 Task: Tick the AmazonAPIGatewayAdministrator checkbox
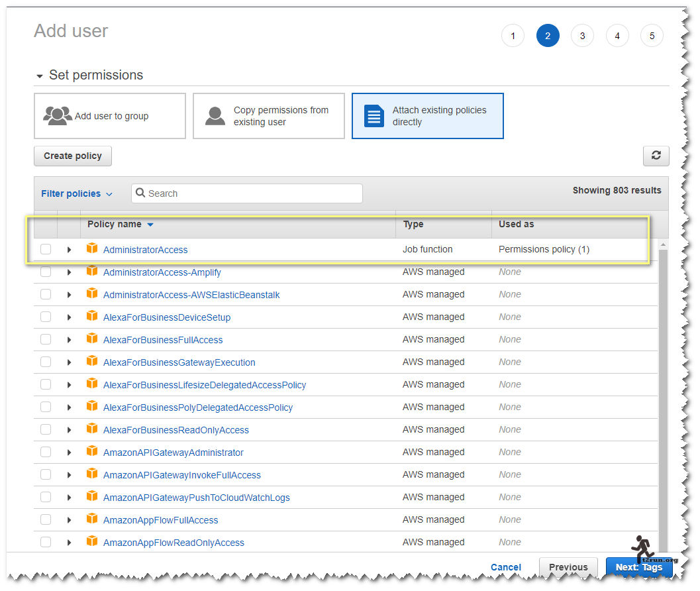tap(46, 452)
